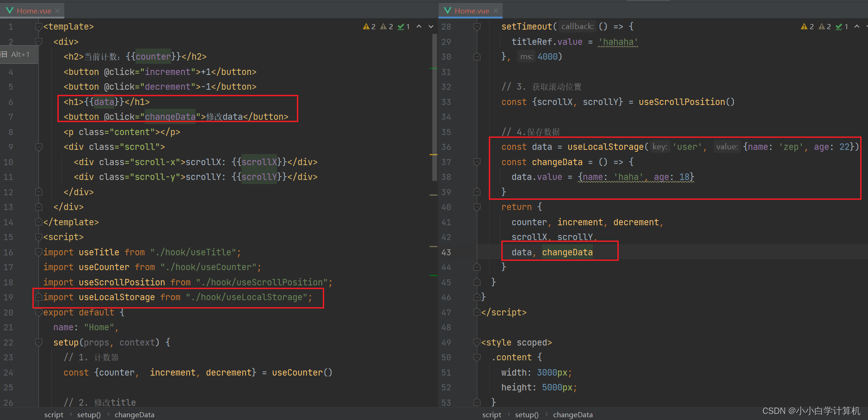
Task: Click 'changeData' in return statement line 43
Action: click(x=567, y=252)
